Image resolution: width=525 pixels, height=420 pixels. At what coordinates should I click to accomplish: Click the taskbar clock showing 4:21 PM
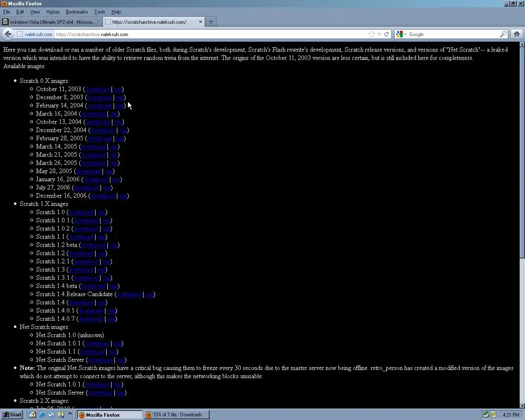(x=511, y=415)
